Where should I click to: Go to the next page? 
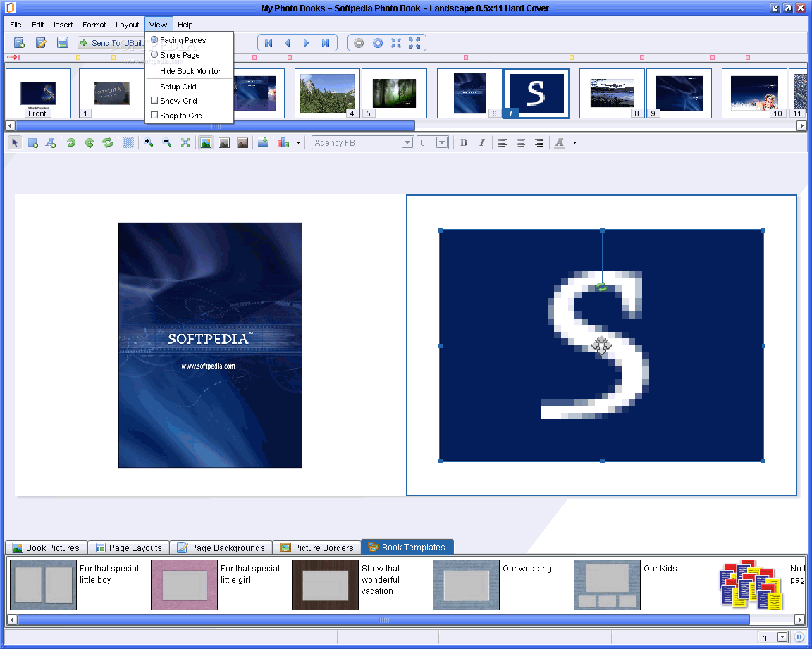tap(306, 43)
